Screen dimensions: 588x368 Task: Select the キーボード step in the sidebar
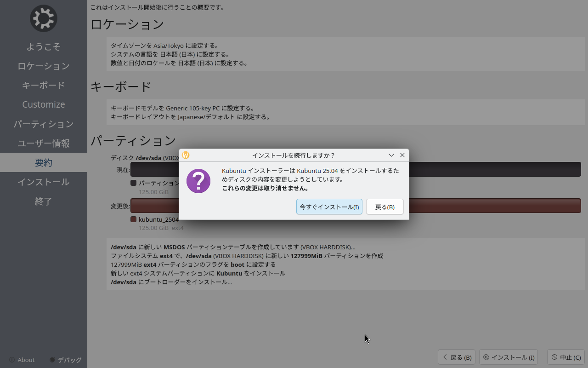44,85
